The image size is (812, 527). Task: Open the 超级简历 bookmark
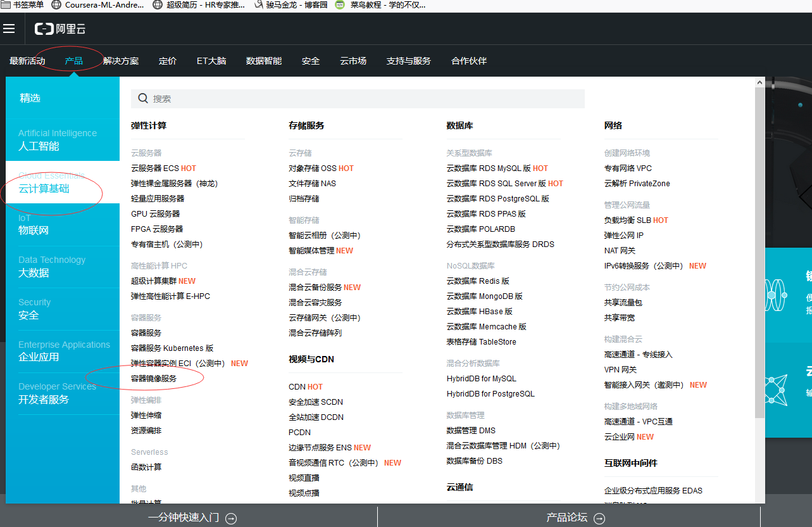tap(199, 4)
